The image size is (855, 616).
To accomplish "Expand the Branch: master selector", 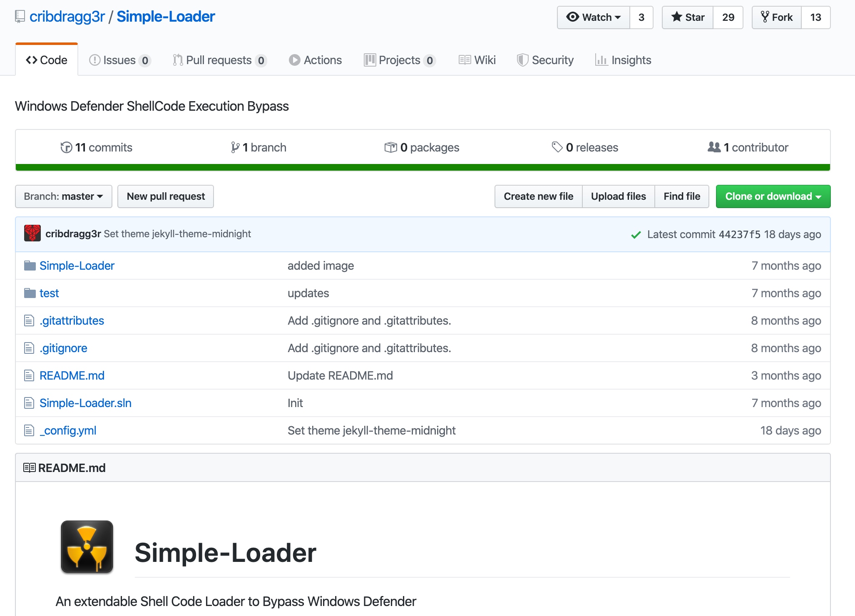I will (x=64, y=196).
